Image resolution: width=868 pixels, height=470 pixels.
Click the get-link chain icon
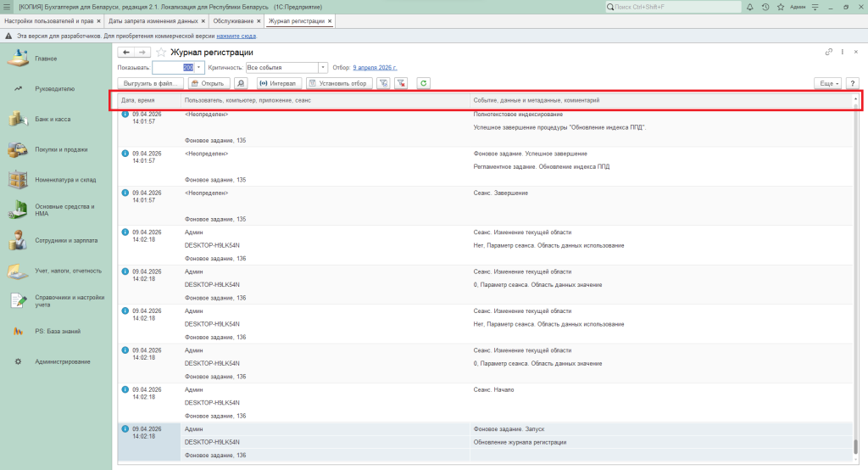pyautogui.click(x=829, y=53)
